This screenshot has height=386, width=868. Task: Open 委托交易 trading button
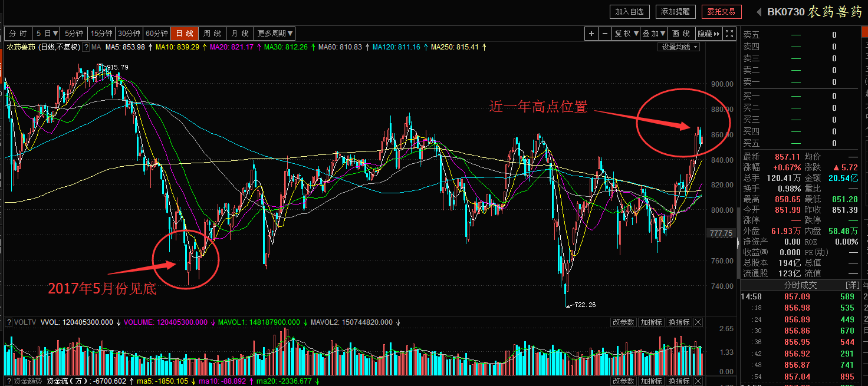pyautogui.click(x=722, y=11)
